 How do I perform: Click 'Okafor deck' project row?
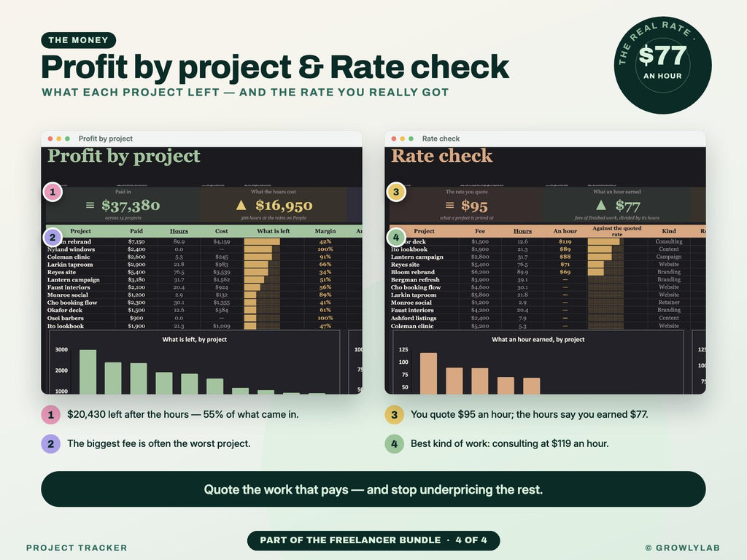204,310
